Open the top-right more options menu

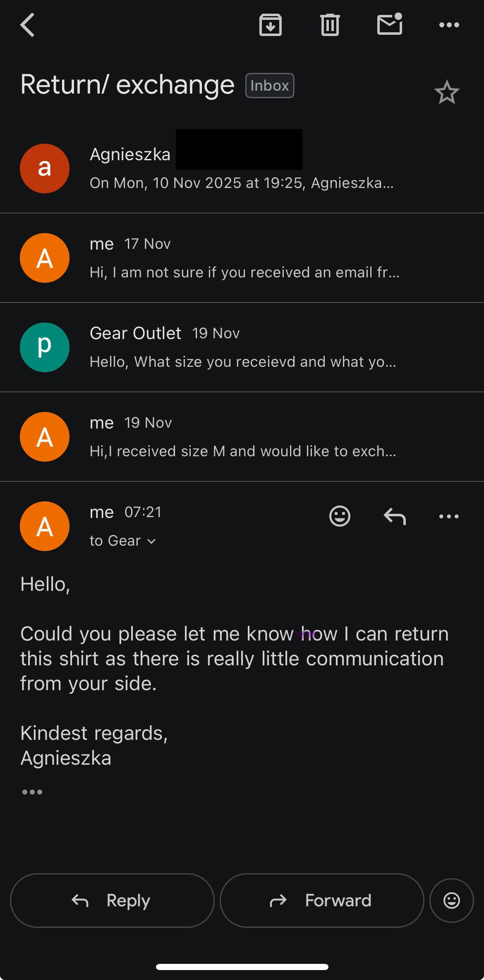[x=449, y=25]
